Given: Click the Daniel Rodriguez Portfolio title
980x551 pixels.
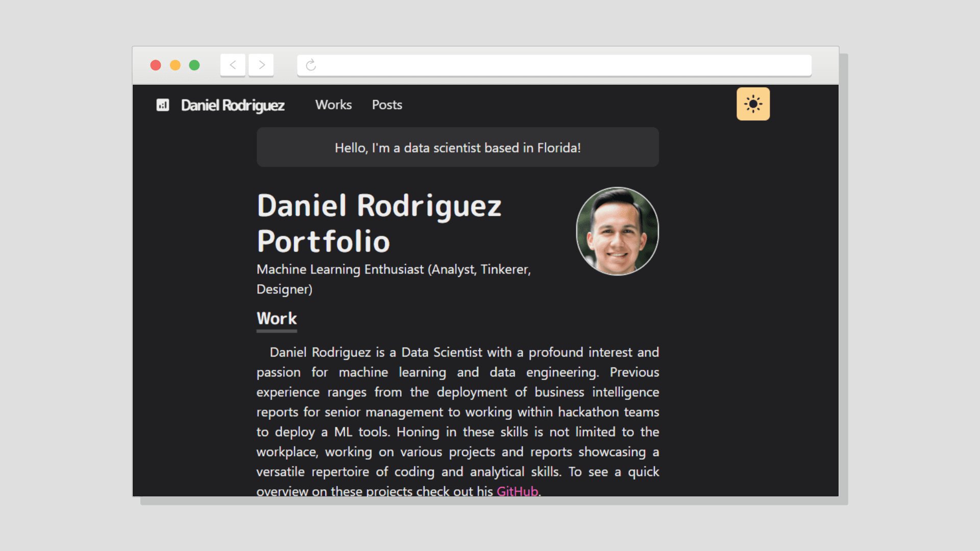Looking at the screenshot, I should click(x=379, y=223).
